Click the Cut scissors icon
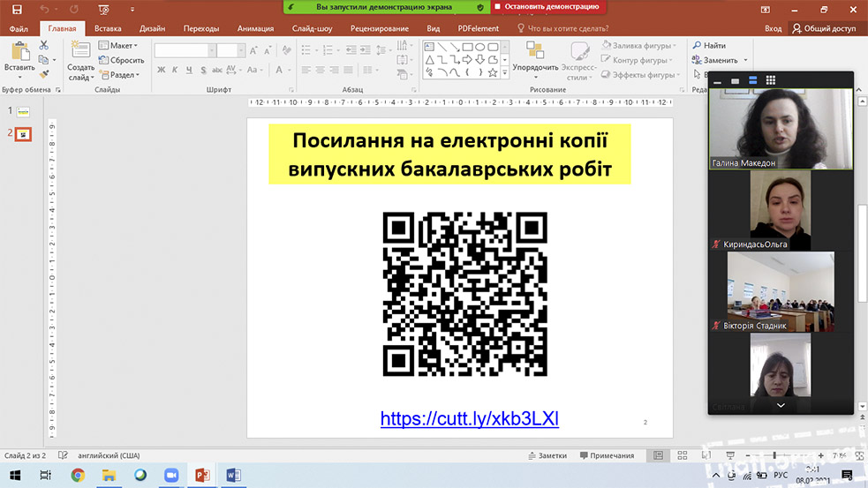This screenshot has width=868, height=488. (x=44, y=45)
